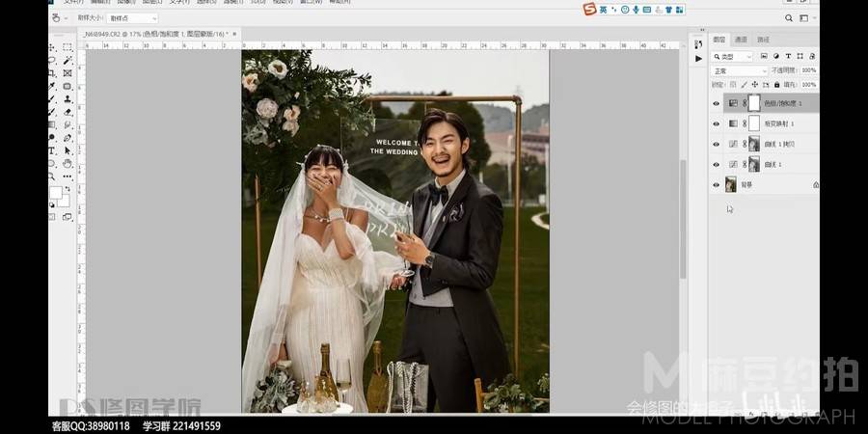The image size is (868, 434).
Task: Toggle lock all padlock icon
Action: 776,85
